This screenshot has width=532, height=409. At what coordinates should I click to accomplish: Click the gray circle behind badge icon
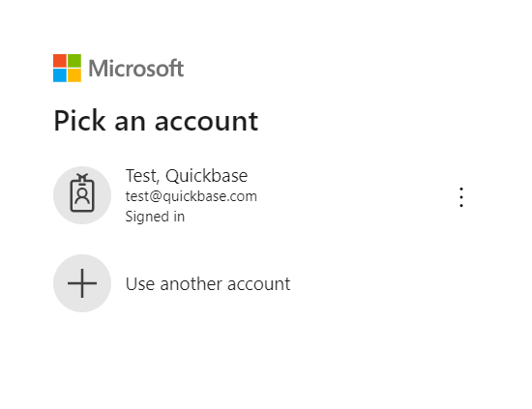point(82,195)
